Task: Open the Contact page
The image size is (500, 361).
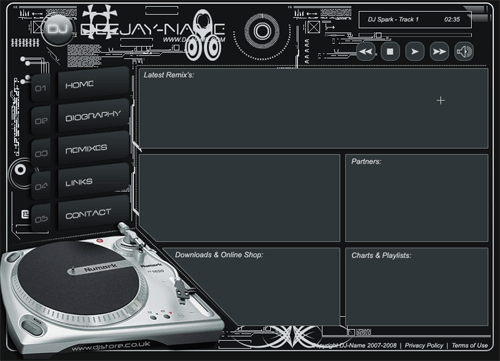Action: tap(93, 213)
